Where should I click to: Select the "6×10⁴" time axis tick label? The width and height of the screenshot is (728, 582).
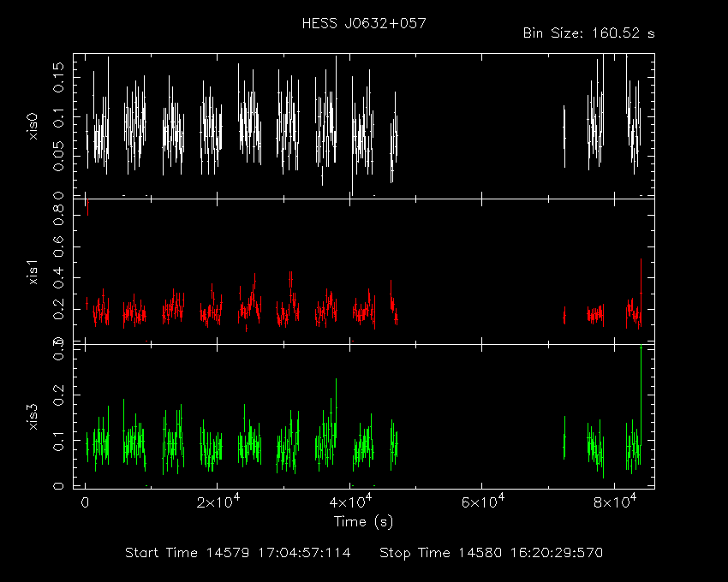click(x=483, y=502)
